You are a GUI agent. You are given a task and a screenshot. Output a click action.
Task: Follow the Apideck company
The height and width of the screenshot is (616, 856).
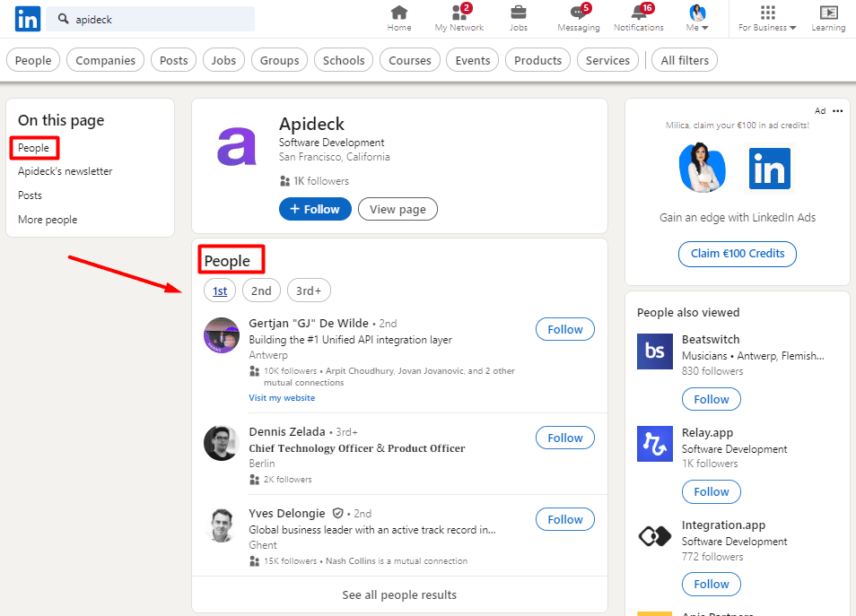[315, 209]
